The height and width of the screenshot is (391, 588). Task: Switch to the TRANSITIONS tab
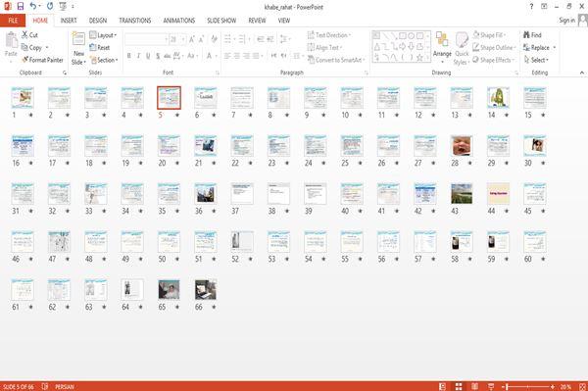[135, 21]
